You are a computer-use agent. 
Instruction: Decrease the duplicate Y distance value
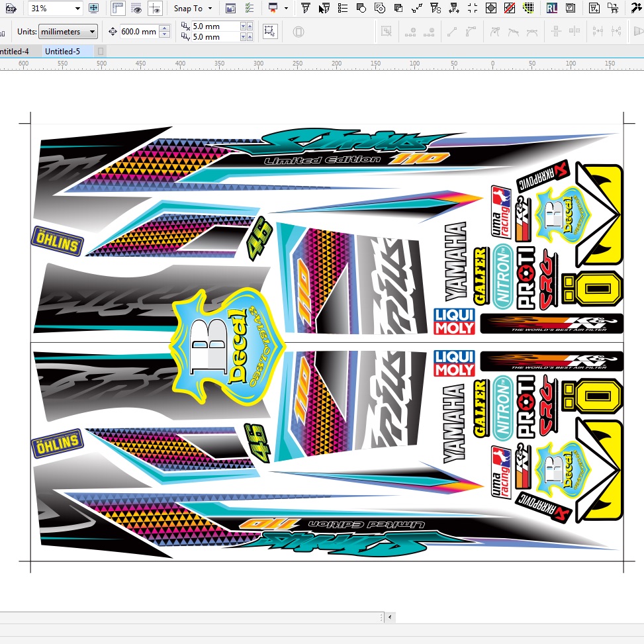[243, 37]
